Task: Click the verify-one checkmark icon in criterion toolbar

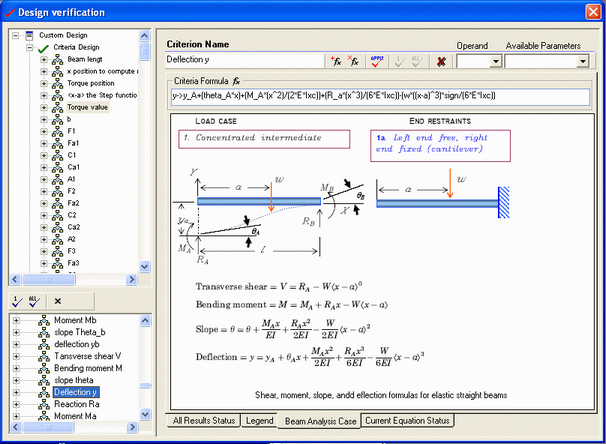Action: (x=399, y=61)
